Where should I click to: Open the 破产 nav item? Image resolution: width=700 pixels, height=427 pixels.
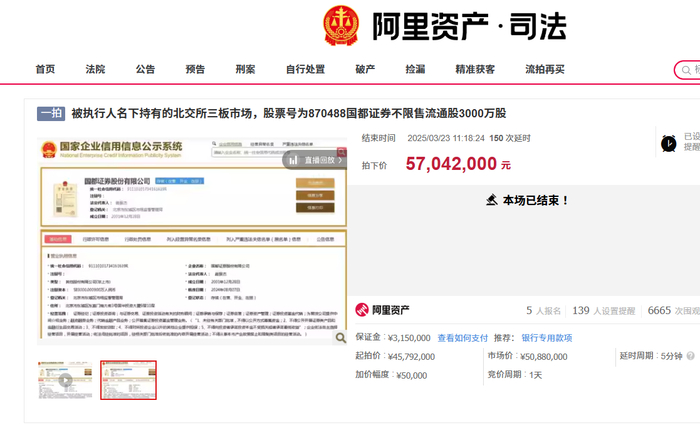point(365,69)
